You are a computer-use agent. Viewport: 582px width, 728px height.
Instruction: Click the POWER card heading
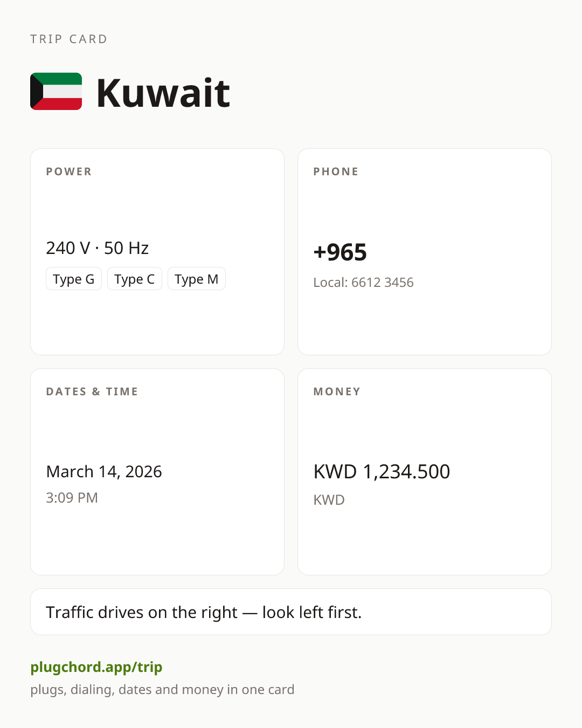click(x=69, y=171)
